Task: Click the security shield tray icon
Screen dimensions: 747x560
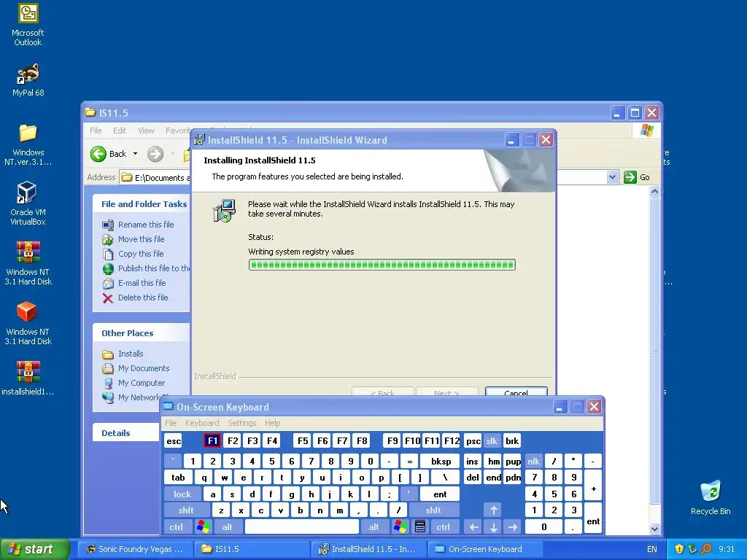Action: coord(679,549)
